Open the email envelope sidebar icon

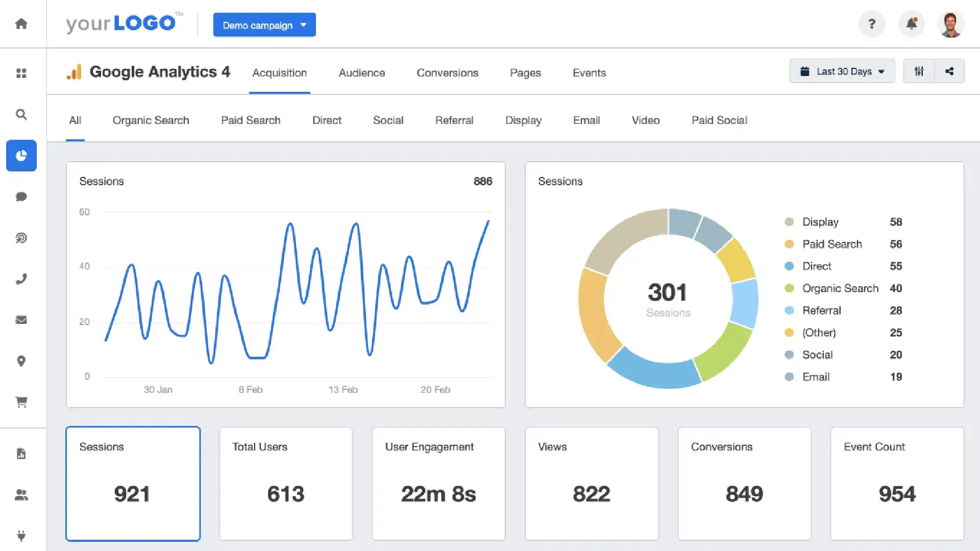coord(21,320)
